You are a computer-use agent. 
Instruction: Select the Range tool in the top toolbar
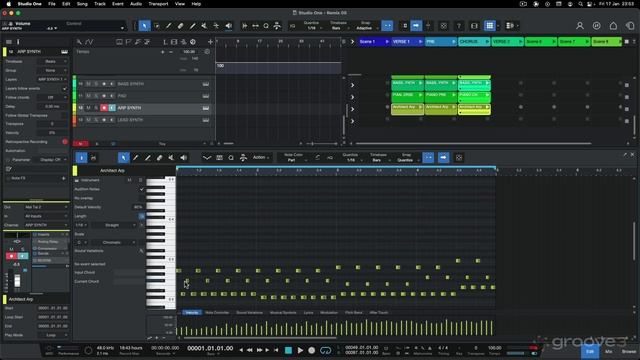157,26
